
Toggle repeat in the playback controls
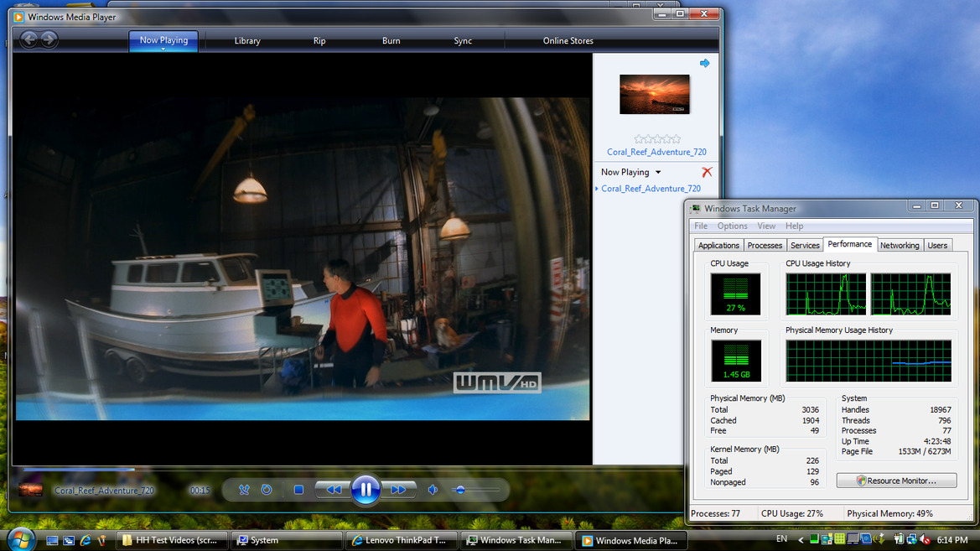pyautogui.click(x=267, y=490)
